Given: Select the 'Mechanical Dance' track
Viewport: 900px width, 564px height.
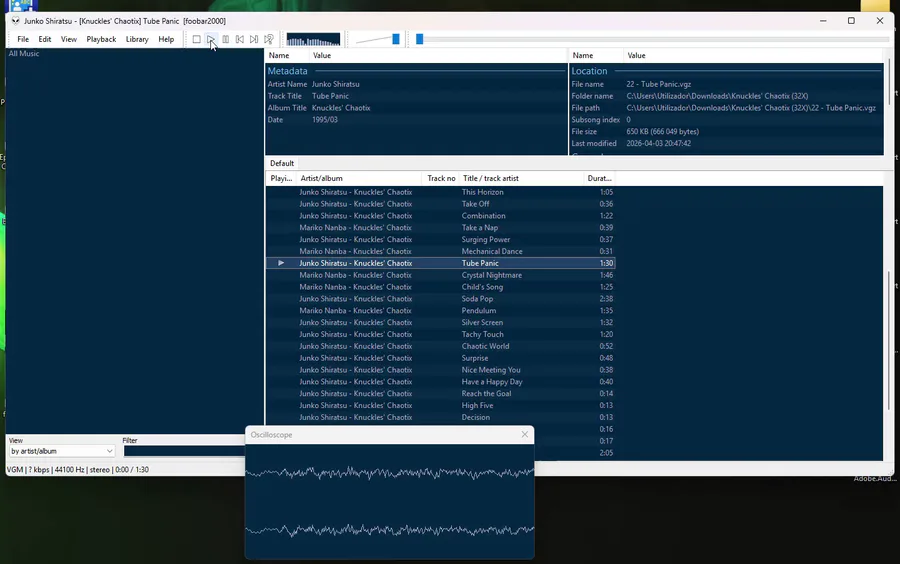Looking at the screenshot, I should pos(441,251).
